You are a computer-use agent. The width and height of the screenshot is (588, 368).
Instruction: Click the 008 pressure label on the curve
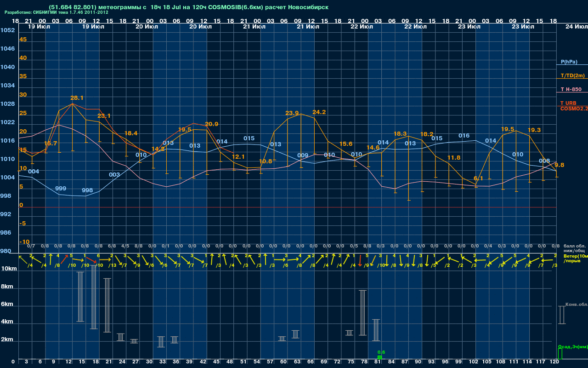(544, 161)
